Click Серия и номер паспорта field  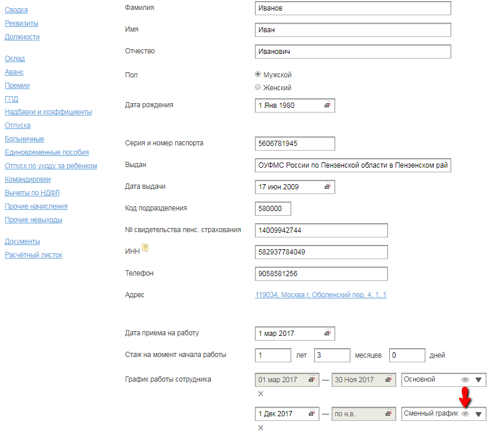click(295, 144)
